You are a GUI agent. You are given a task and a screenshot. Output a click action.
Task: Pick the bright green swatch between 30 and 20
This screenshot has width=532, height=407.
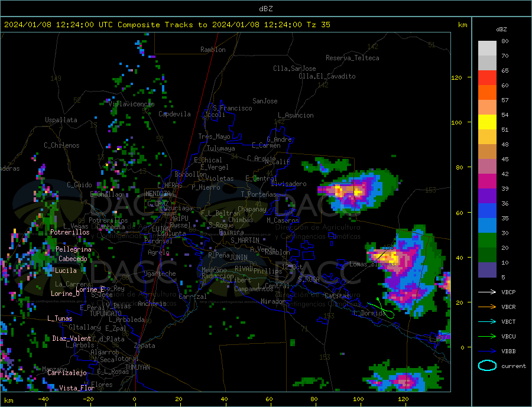[487, 240]
